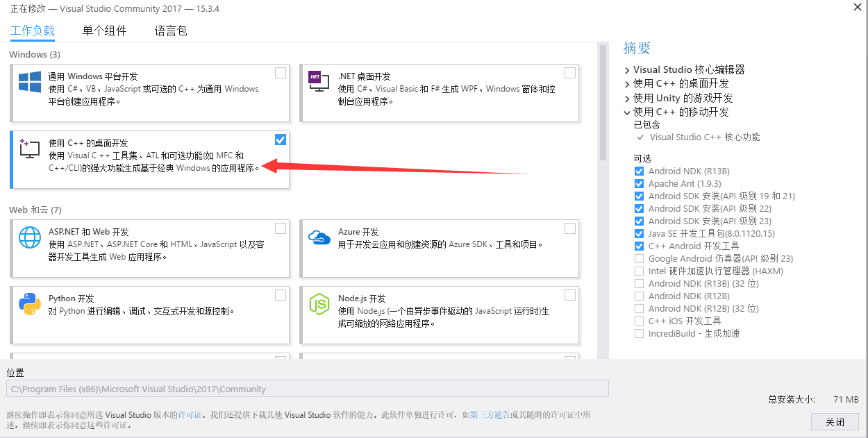Screen dimensions: 868x438
Task: Uncheck Android SDK 安装 (API 级别 23)
Action: [639, 221]
